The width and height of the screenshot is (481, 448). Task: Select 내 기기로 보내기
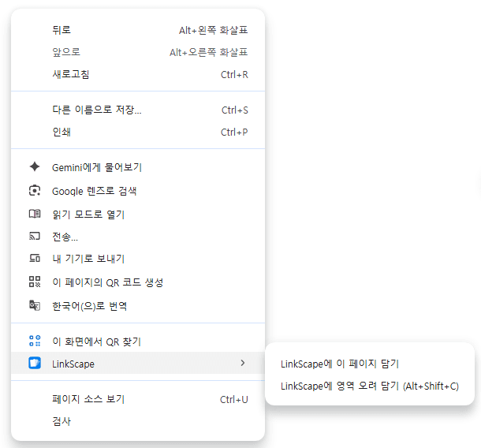tap(138, 259)
